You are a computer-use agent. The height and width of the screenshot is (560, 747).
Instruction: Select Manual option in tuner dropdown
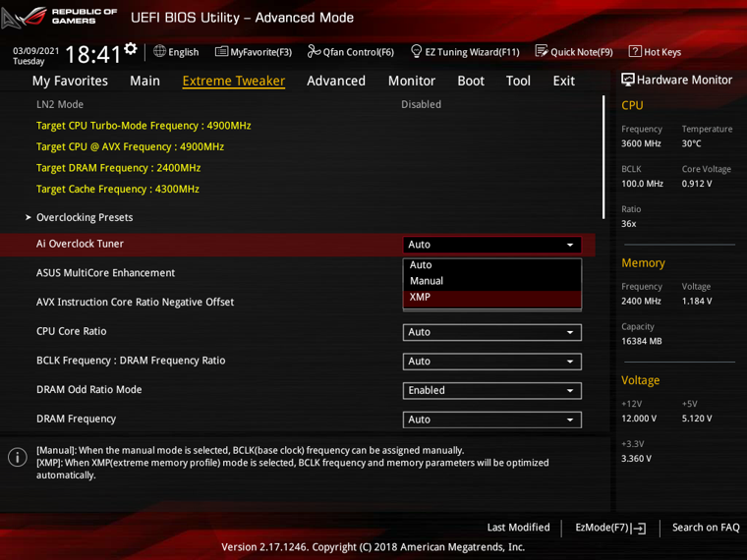492,281
